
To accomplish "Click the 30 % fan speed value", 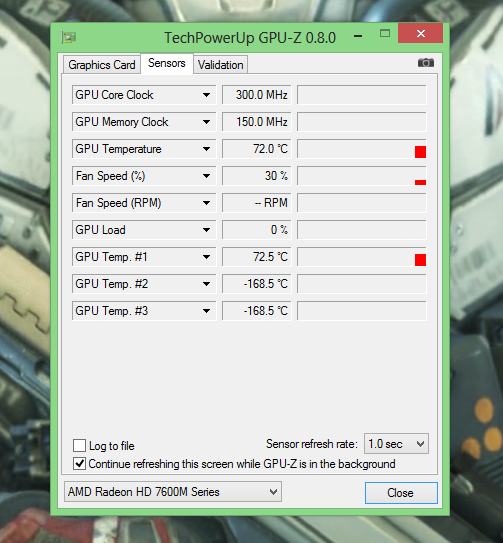I will (x=257, y=176).
